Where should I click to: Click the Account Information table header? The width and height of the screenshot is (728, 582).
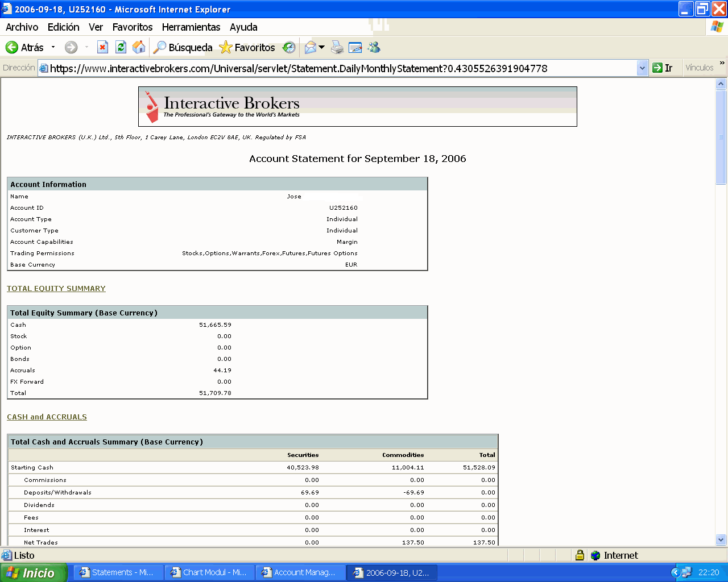217,184
